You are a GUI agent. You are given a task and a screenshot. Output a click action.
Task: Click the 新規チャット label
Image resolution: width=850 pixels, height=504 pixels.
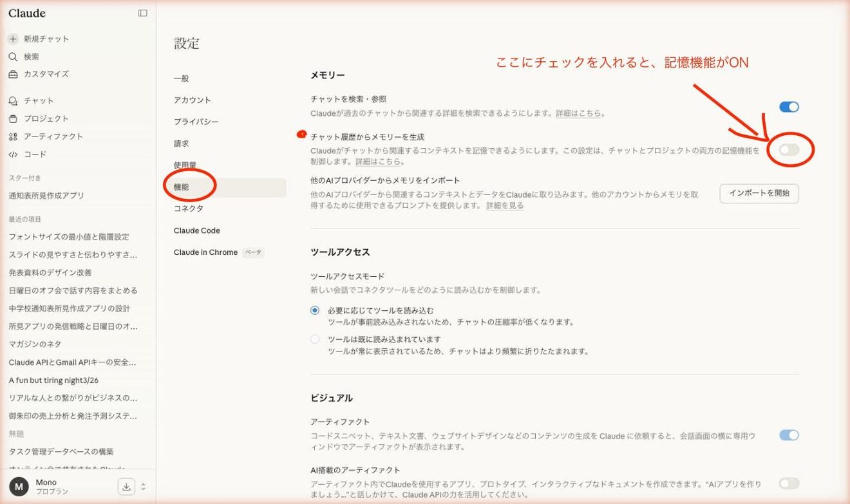[x=46, y=39]
